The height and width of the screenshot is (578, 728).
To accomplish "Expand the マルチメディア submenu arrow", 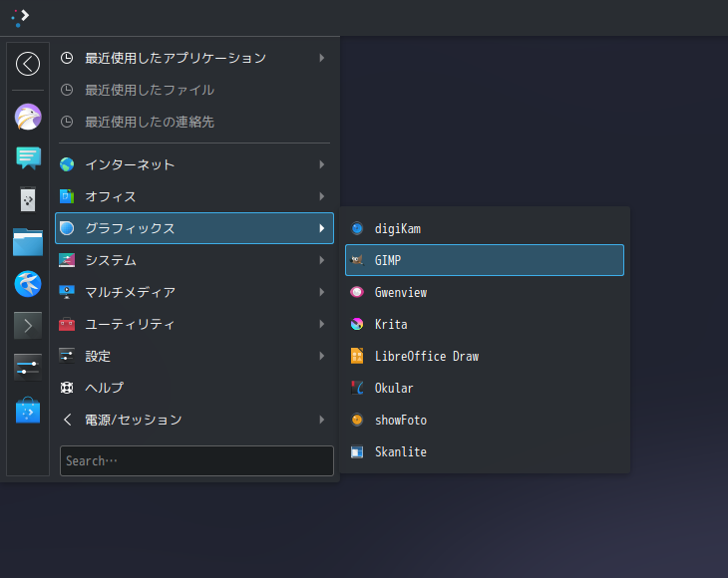I will click(322, 292).
